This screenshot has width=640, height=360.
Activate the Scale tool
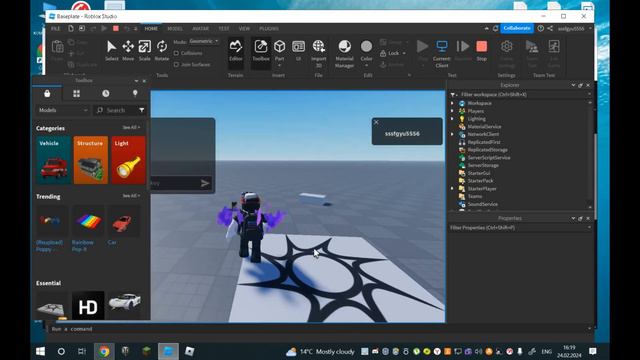[x=144, y=50]
